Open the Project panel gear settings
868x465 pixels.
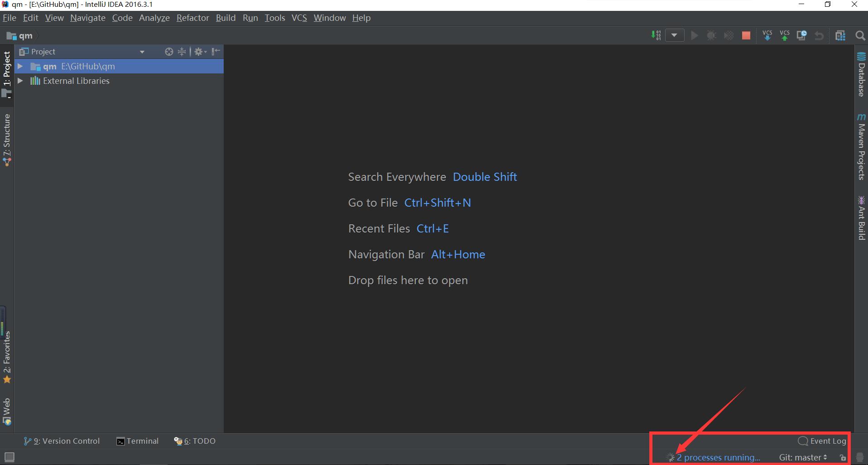(200, 52)
